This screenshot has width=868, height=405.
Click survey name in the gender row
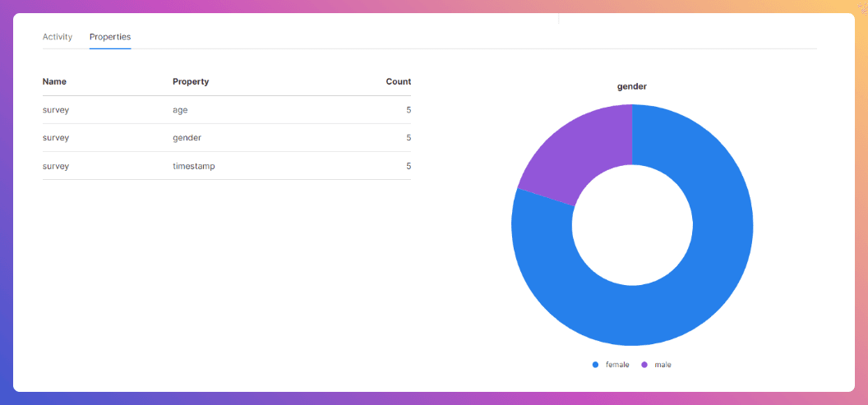click(x=56, y=138)
